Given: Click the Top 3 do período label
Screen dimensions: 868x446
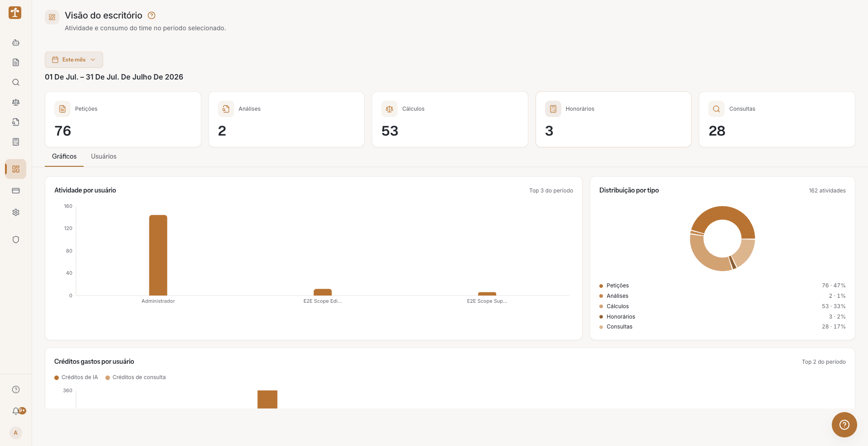Looking at the screenshot, I should [x=551, y=191].
